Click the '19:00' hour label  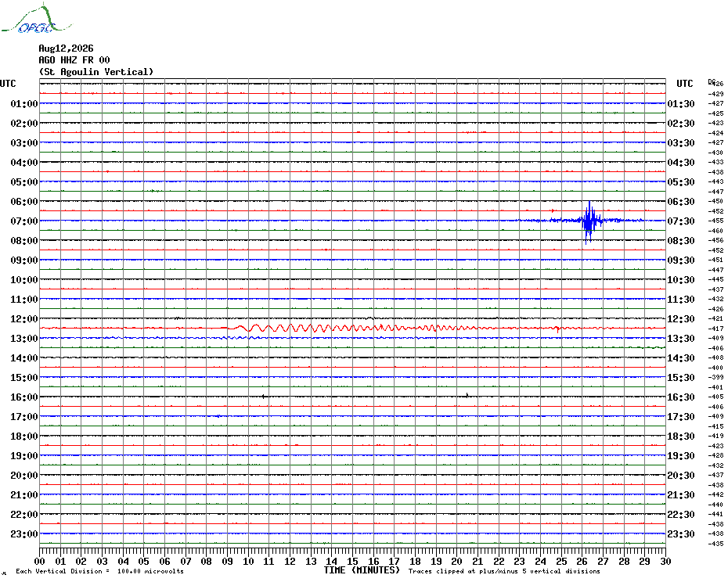[24, 456]
